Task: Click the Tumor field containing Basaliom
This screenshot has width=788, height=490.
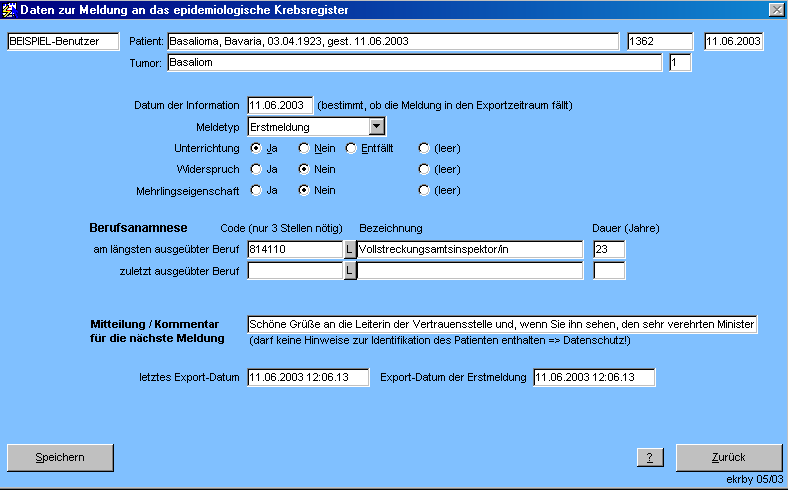Action: point(414,63)
